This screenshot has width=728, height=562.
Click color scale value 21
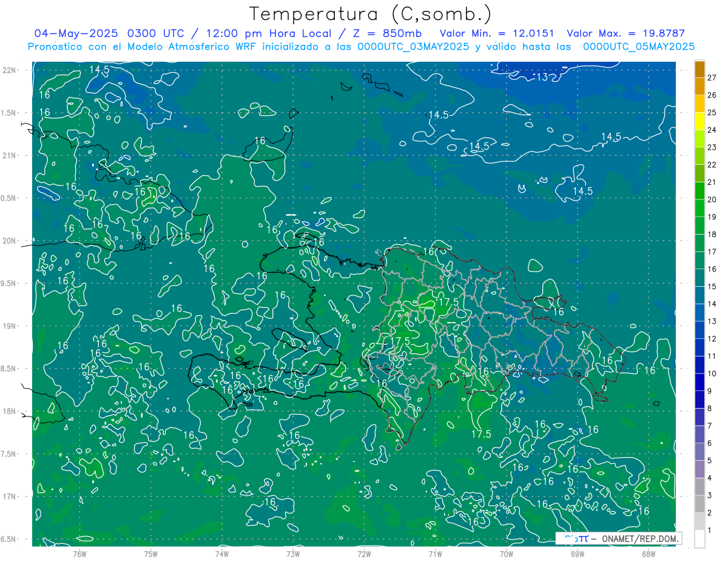(x=712, y=182)
